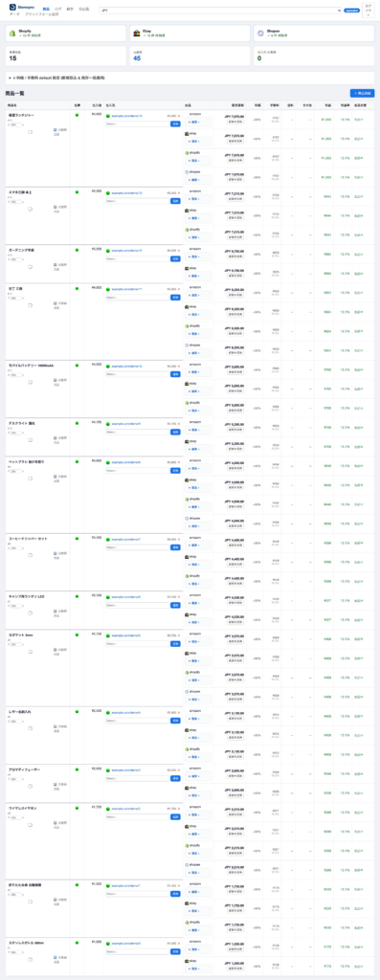380x980 pixels.
Task: Click the ログアウト button in the header
Action: pyautogui.click(x=368, y=11)
